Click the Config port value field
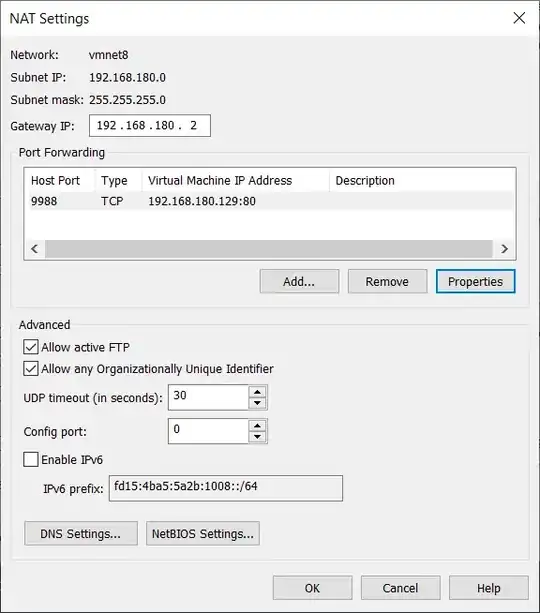Image resolution: width=540 pixels, height=613 pixels. 208,431
